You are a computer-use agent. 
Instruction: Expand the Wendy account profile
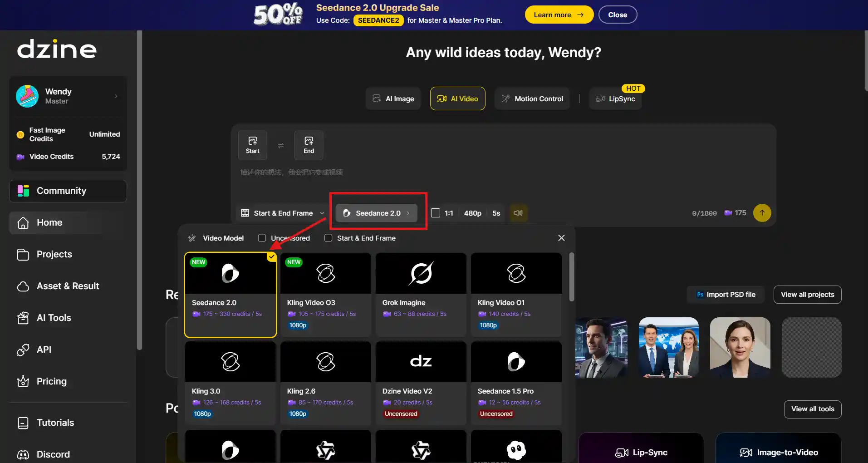tap(68, 96)
